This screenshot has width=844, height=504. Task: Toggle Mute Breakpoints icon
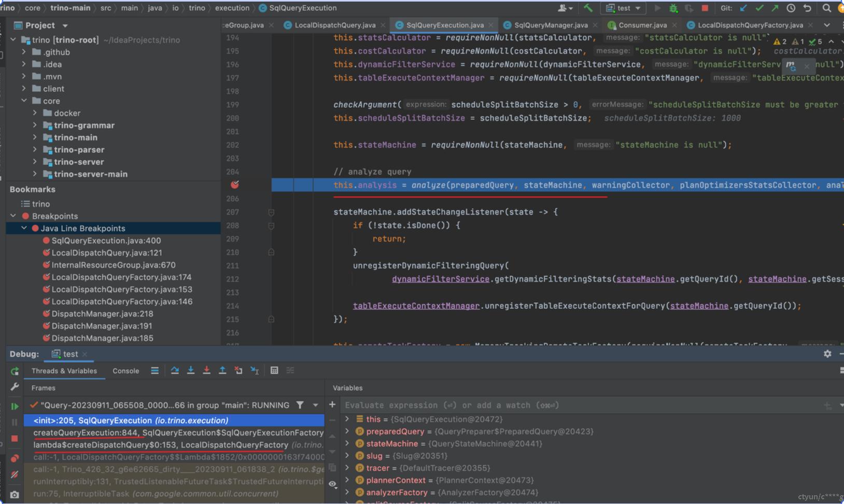tap(15, 474)
